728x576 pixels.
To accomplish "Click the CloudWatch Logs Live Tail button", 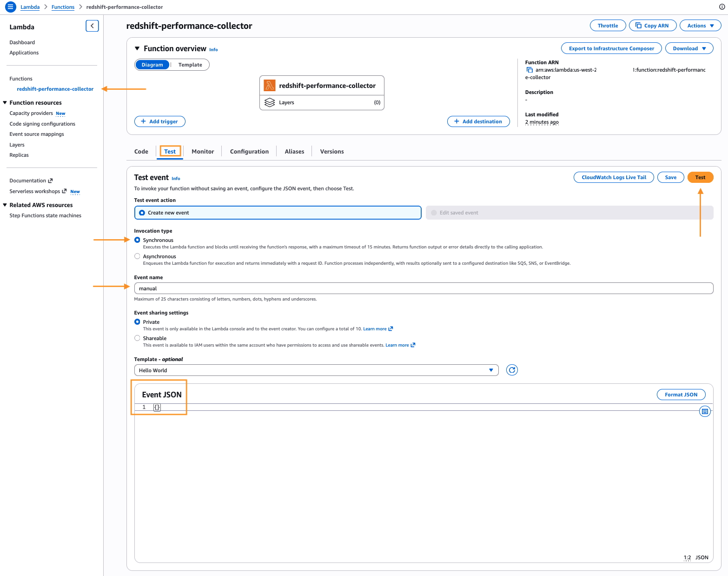I will coord(614,177).
